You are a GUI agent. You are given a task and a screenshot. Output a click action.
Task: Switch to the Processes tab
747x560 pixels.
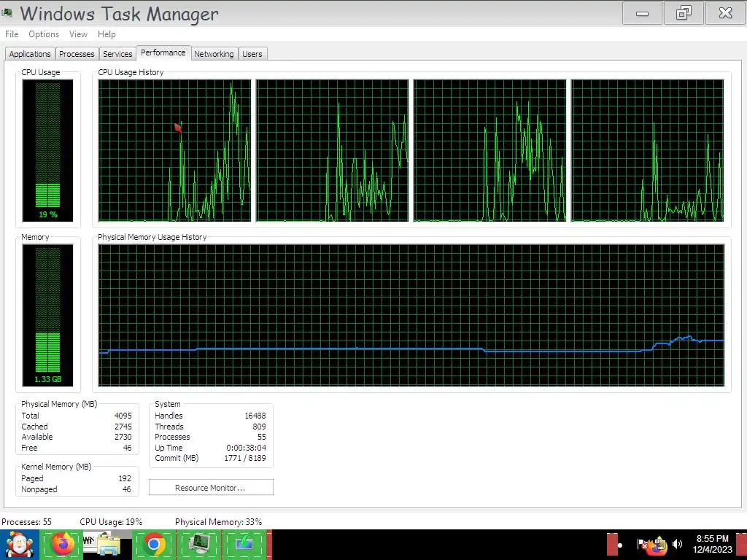click(x=77, y=54)
